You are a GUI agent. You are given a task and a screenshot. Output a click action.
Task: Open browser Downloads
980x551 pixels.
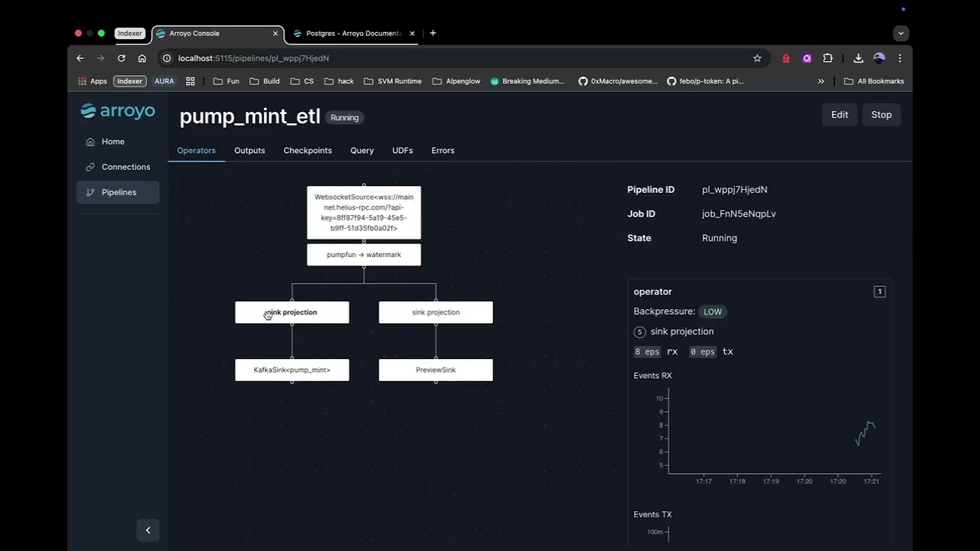[x=858, y=58]
